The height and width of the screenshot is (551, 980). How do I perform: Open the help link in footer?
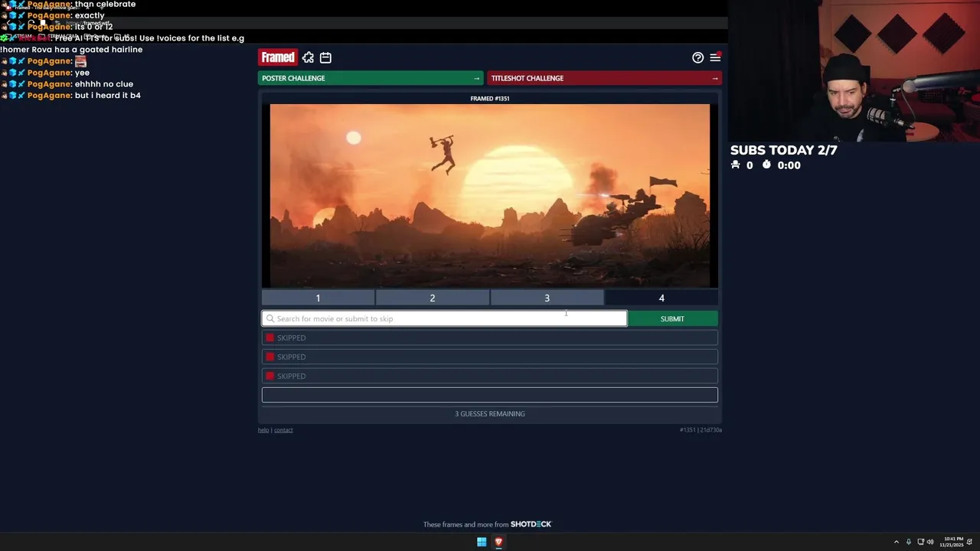263,430
